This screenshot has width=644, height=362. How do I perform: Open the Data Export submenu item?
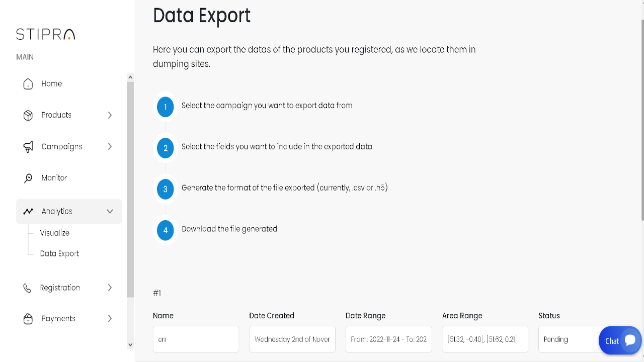tap(59, 253)
